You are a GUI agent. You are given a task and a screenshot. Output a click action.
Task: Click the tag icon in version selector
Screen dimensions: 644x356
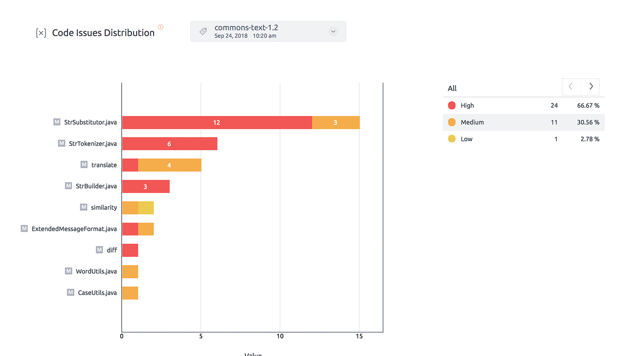[203, 31]
